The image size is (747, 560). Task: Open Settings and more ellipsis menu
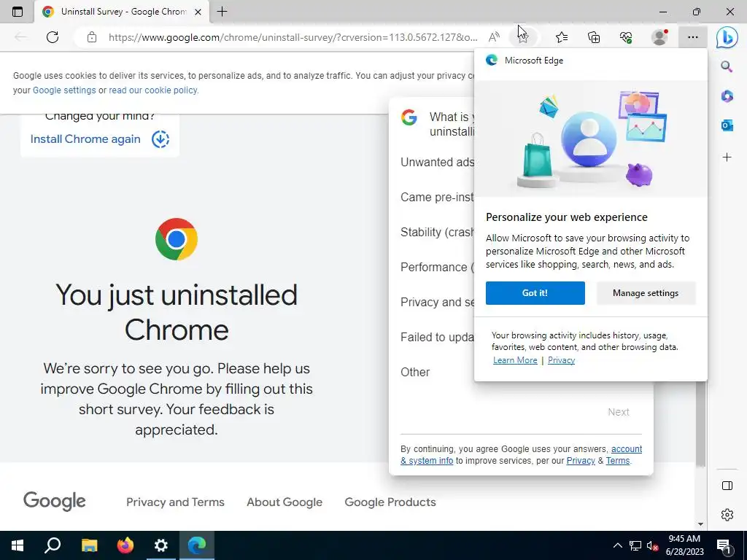[x=693, y=37]
